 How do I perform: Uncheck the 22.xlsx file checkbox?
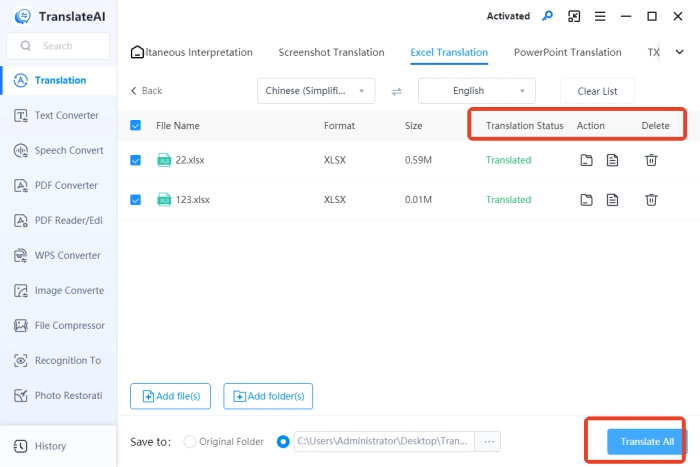pos(136,160)
